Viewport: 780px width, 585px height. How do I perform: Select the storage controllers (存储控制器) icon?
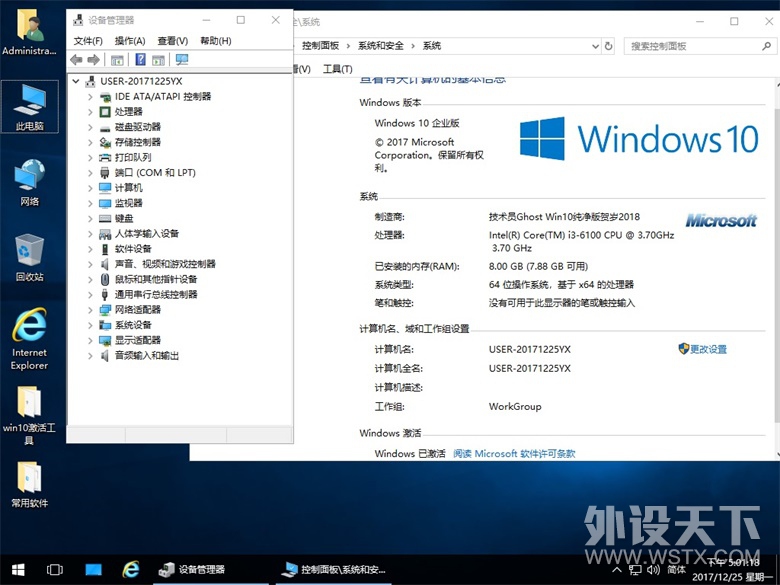pos(105,143)
